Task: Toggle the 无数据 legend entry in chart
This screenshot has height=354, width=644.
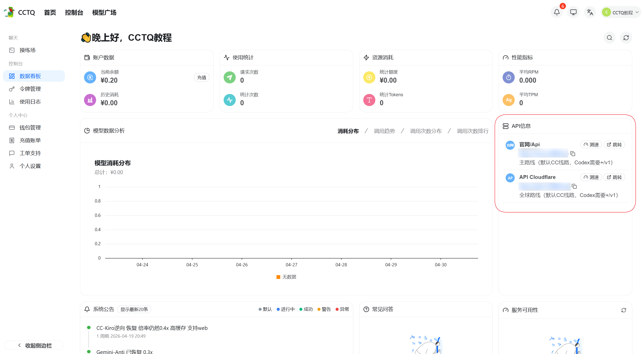Action: point(286,277)
